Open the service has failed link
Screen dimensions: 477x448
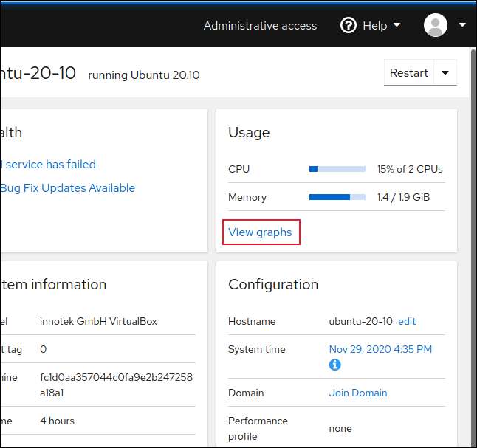pos(49,165)
